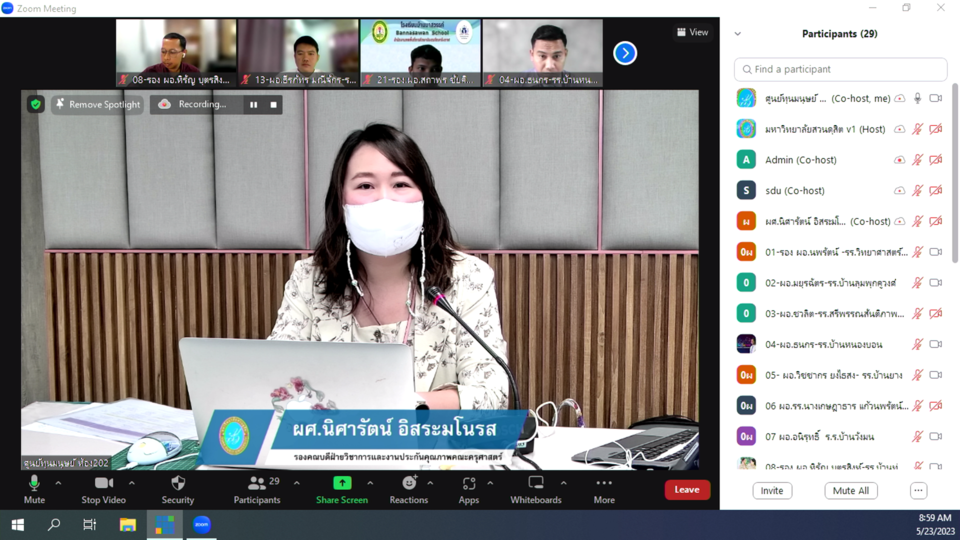960x540 pixels.
Task: Click muted mic icon on Admin row
Action: (x=917, y=160)
